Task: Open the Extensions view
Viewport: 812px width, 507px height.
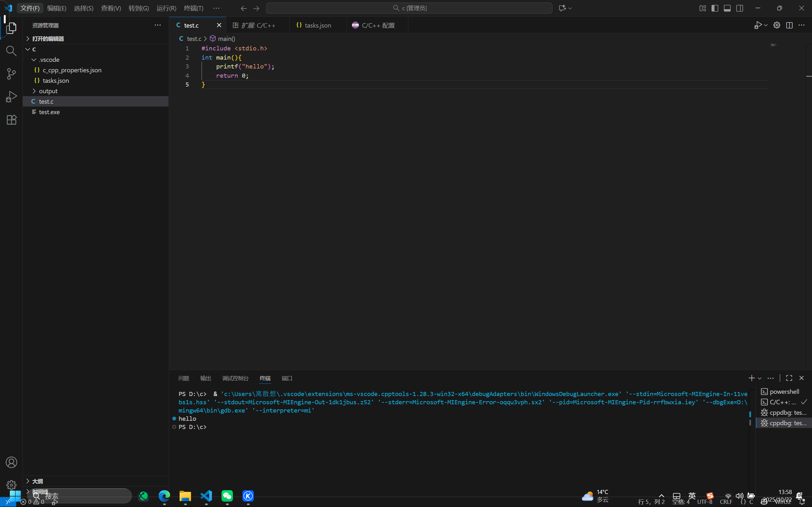Action: [x=11, y=120]
